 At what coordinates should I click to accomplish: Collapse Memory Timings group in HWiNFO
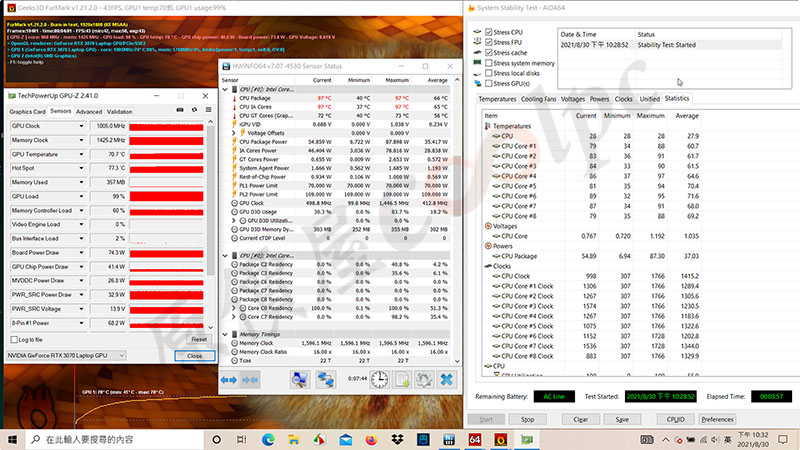tap(225, 334)
